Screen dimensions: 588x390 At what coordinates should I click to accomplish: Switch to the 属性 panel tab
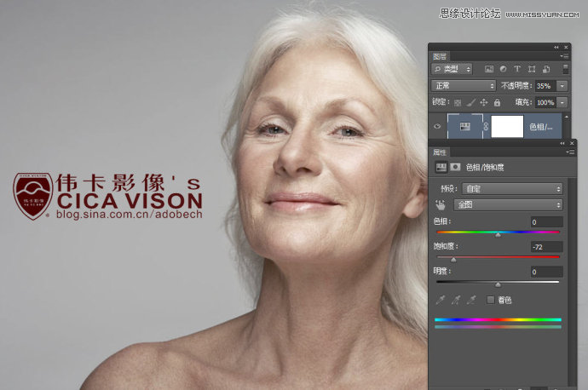pyautogui.click(x=440, y=152)
